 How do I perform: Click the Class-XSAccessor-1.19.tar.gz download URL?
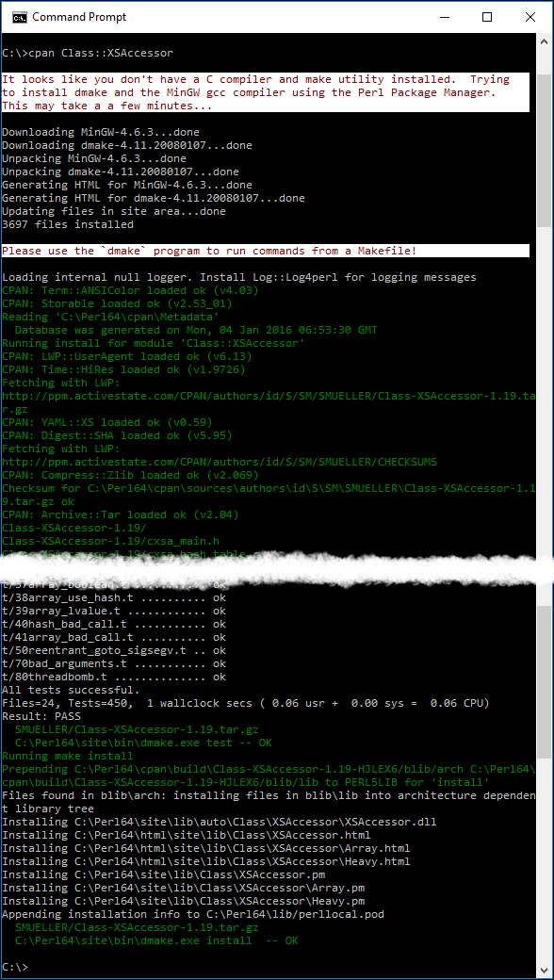269,402
